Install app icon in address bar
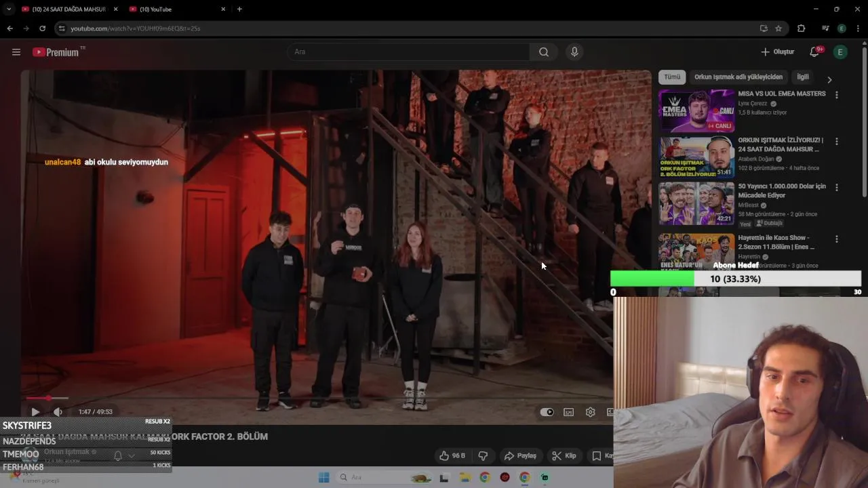Image resolution: width=868 pixels, height=488 pixels. [764, 28]
